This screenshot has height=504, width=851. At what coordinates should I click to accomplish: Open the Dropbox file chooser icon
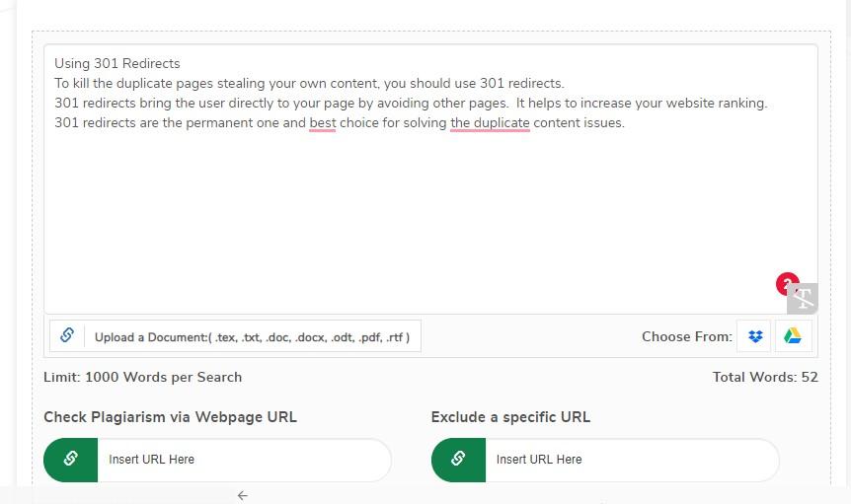pyautogui.click(x=755, y=336)
